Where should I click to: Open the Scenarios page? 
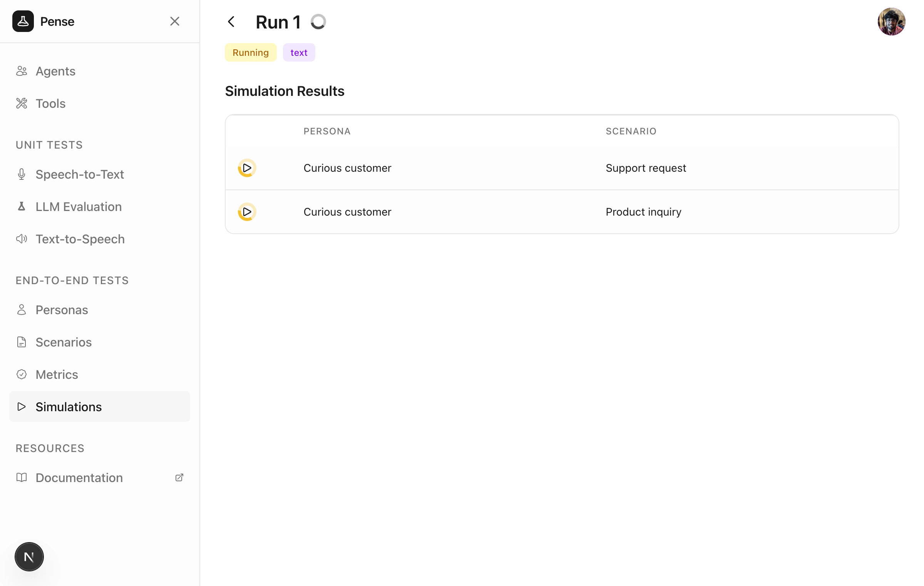(x=64, y=342)
